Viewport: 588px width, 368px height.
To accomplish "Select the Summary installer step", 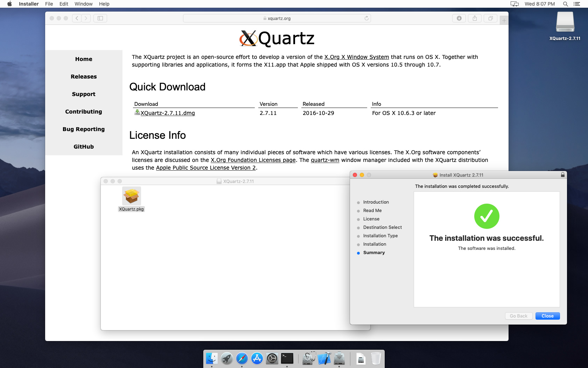I will (374, 253).
